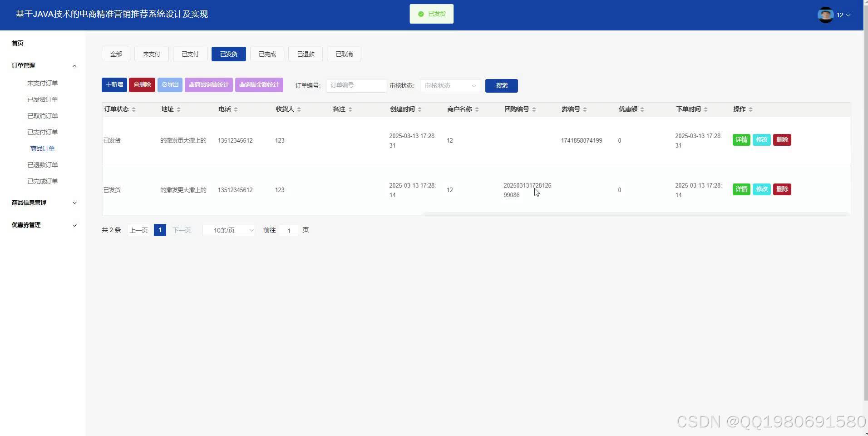The image size is (868, 436).
Task: Click 详情 on the first order row
Action: (x=741, y=140)
